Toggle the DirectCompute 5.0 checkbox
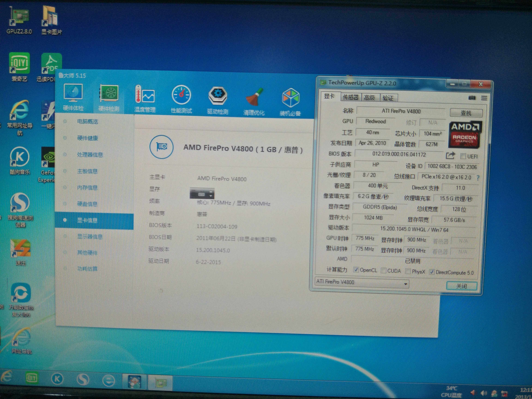Image resolution: width=532 pixels, height=399 pixels. 432,272
